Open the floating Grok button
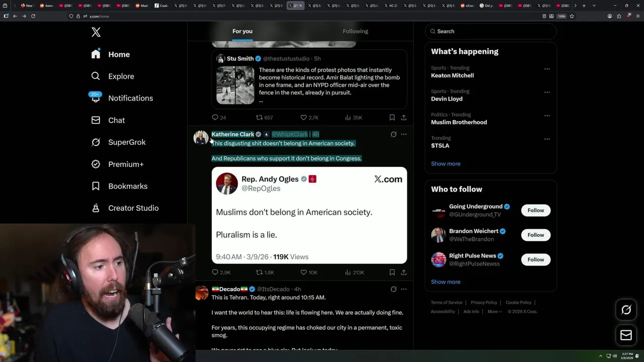644x362 pixels. (626, 310)
